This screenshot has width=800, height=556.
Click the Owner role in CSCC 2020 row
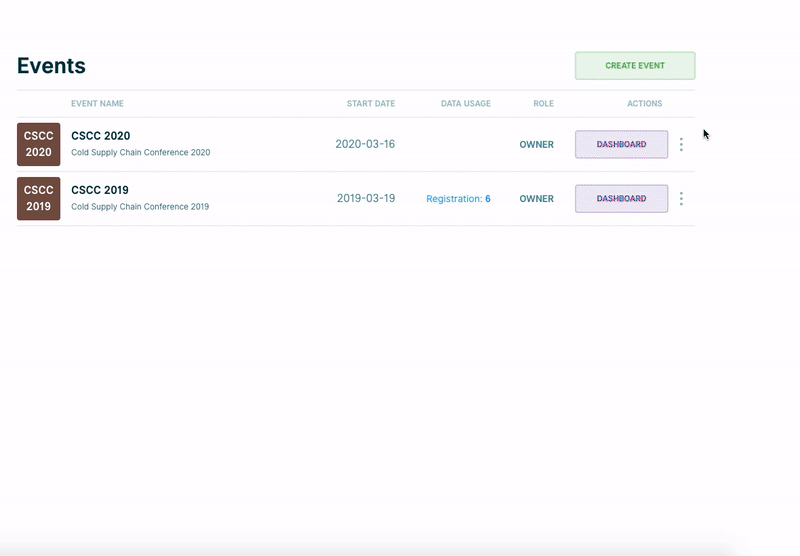(x=536, y=145)
